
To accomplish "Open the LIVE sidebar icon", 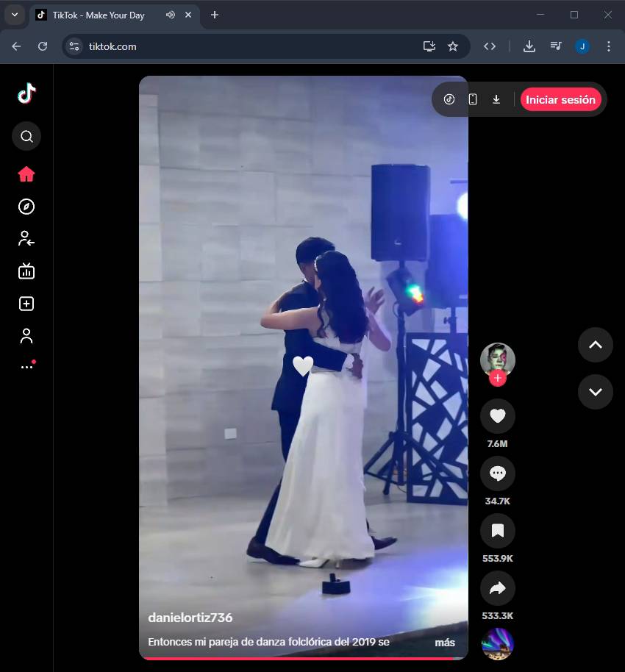I will point(26,271).
